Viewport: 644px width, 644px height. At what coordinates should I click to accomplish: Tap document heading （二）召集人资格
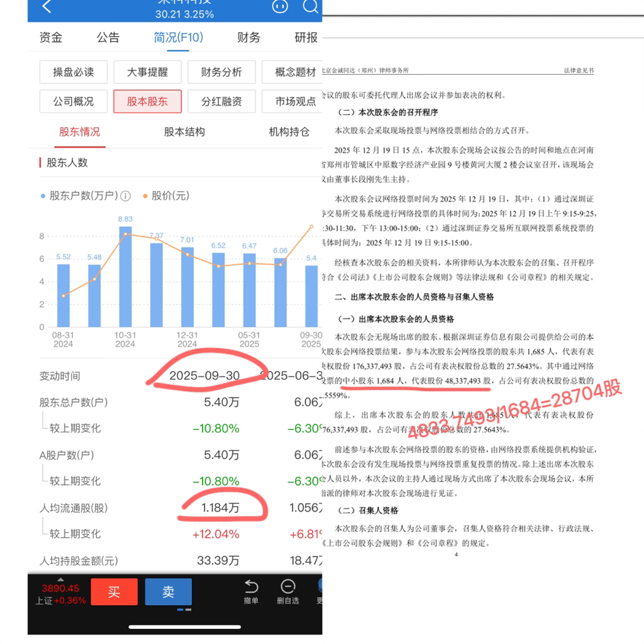point(367,510)
